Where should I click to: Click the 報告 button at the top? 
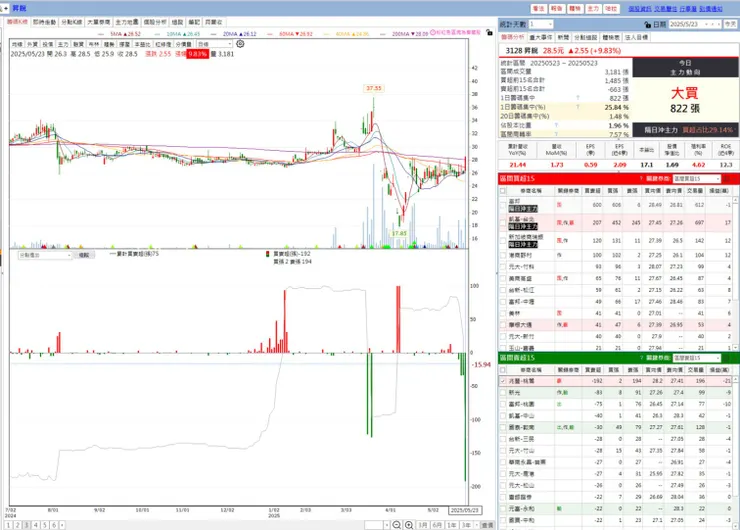point(556,8)
